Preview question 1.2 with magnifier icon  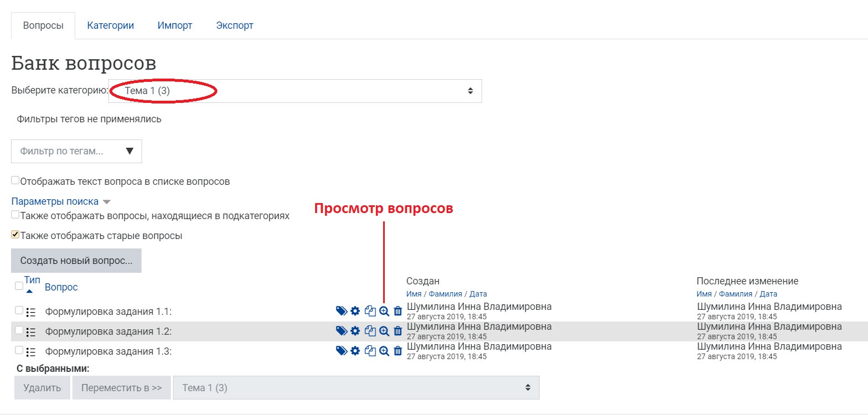pos(384,331)
